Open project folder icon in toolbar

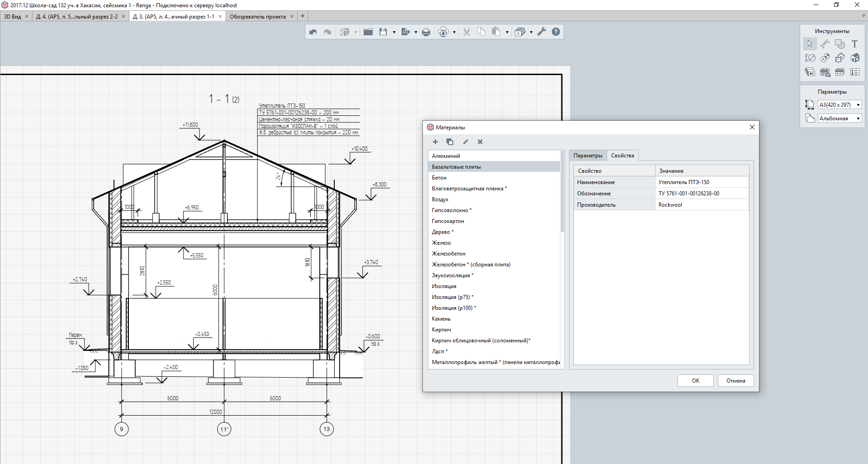pyautogui.click(x=368, y=32)
